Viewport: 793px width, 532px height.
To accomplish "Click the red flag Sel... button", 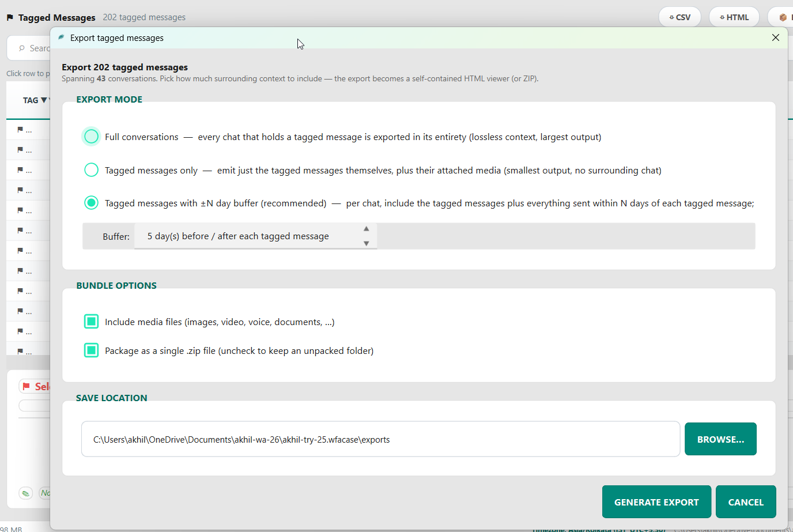I will point(35,386).
